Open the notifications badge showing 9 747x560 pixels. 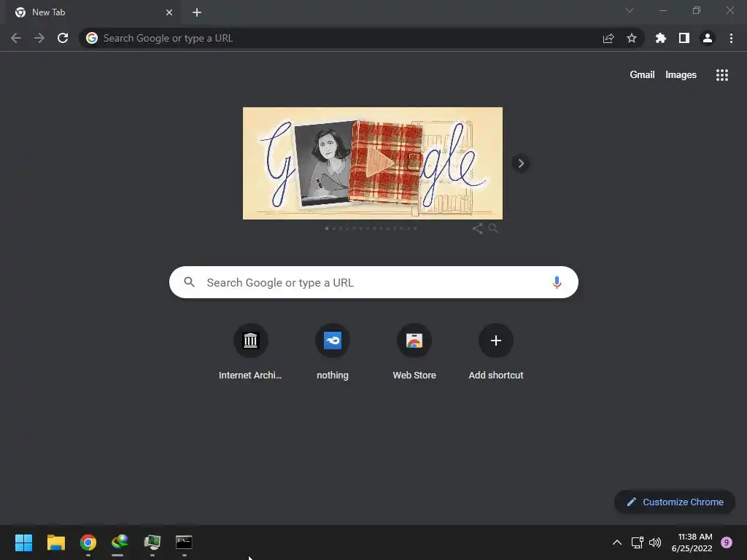click(727, 542)
